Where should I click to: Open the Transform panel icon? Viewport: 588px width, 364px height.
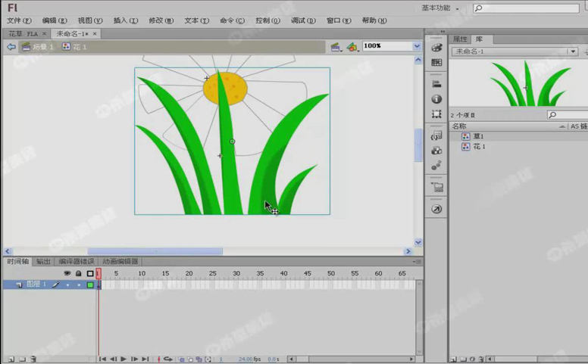(436, 114)
